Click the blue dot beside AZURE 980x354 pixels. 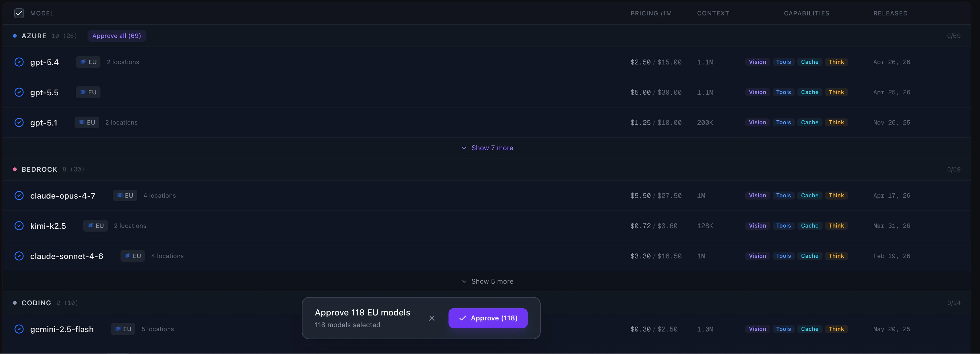tap(15, 36)
